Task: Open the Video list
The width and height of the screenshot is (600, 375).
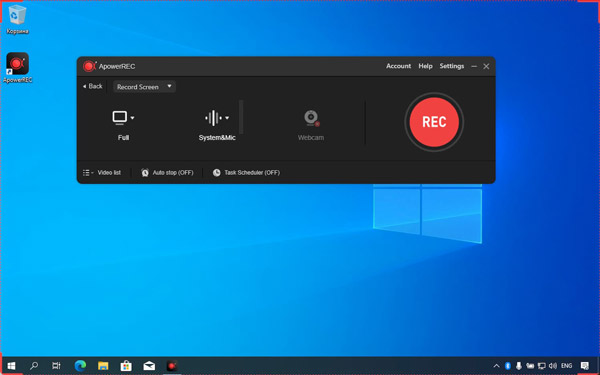Action: click(x=102, y=173)
